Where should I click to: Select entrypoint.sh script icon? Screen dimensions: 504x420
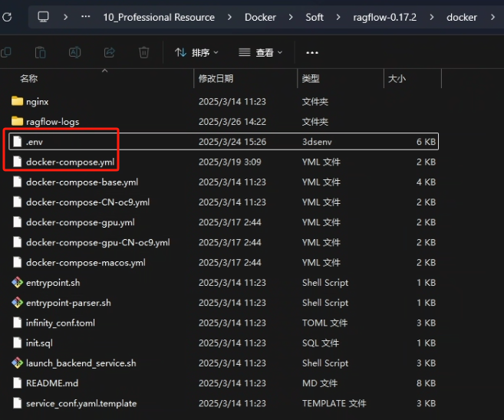click(17, 283)
